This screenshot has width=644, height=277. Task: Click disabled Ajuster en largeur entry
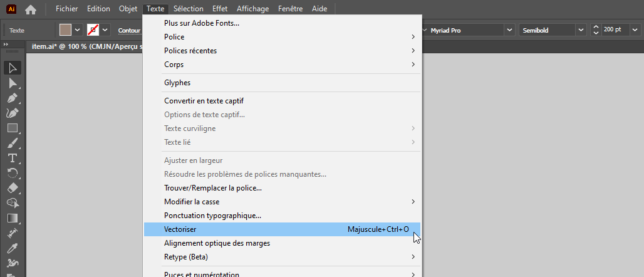(282, 160)
